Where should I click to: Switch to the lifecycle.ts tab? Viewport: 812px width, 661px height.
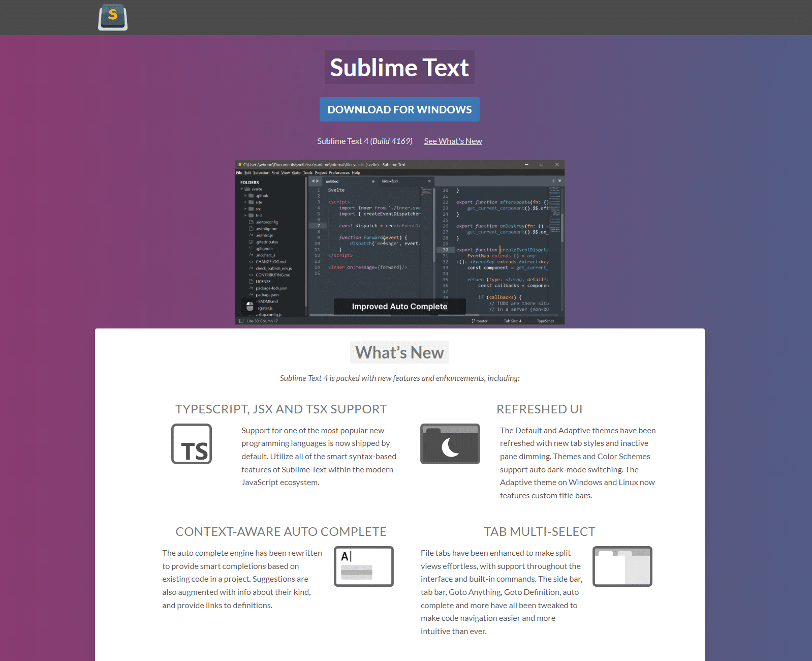407,182
